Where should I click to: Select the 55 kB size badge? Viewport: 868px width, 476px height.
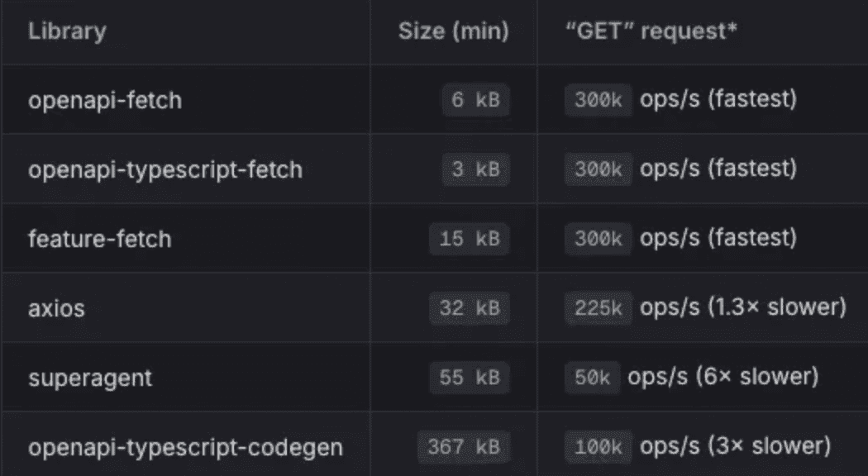click(x=470, y=378)
